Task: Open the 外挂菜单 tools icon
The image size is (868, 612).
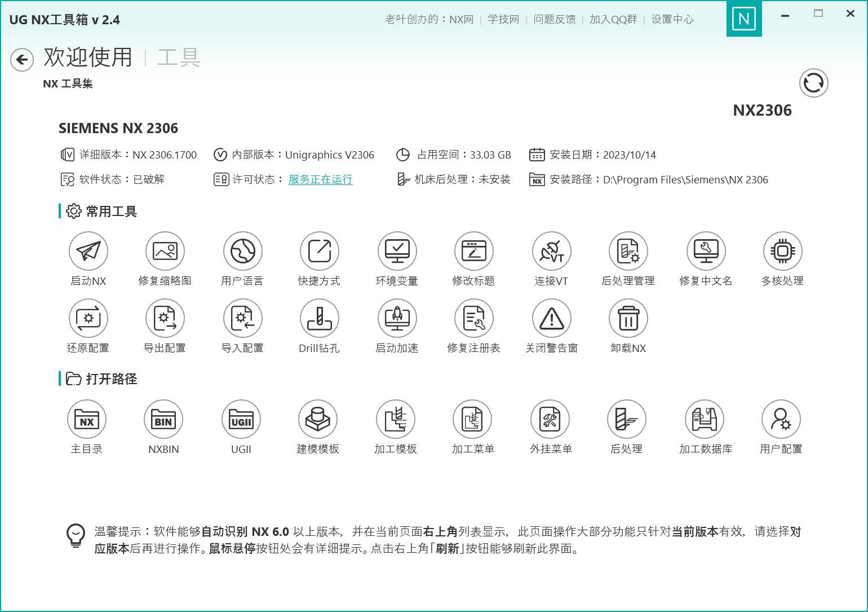Action: click(x=550, y=419)
